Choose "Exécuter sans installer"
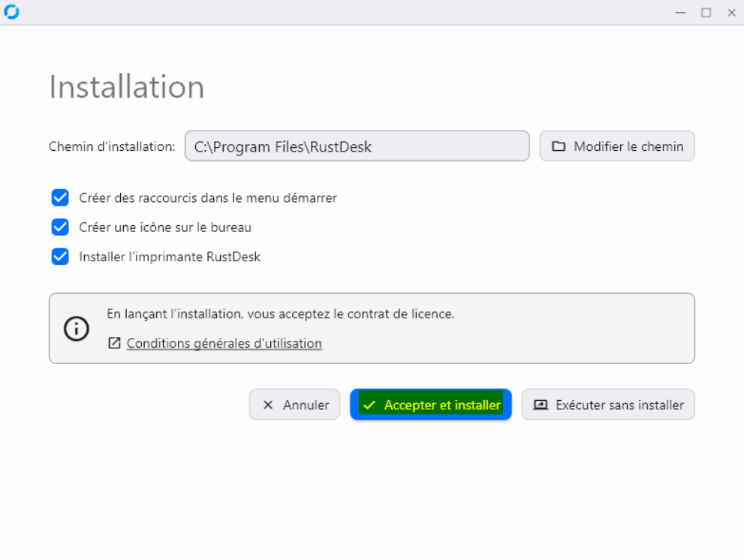The width and height of the screenshot is (744, 560). [608, 405]
